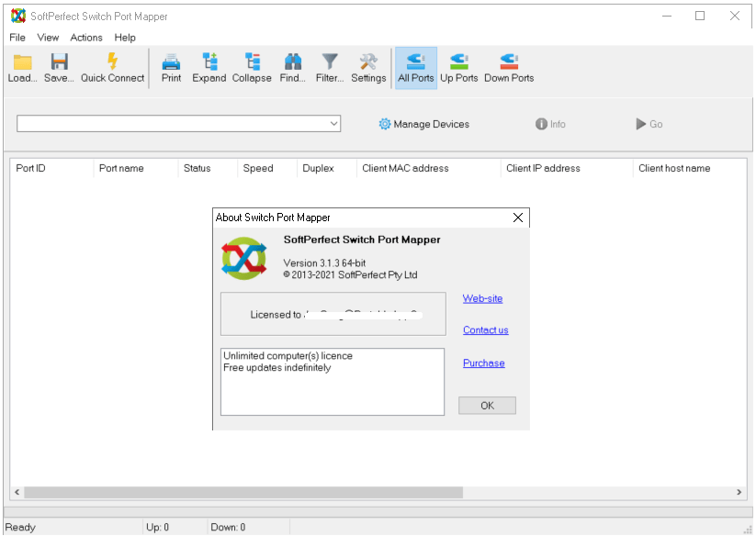
Task: Click the Collapse tree icon
Action: click(x=252, y=61)
